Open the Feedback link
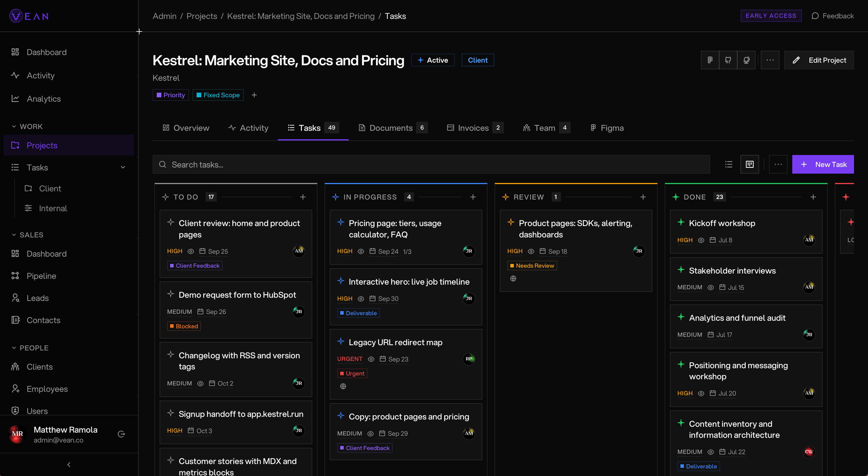This screenshot has height=476, width=868. [x=832, y=16]
